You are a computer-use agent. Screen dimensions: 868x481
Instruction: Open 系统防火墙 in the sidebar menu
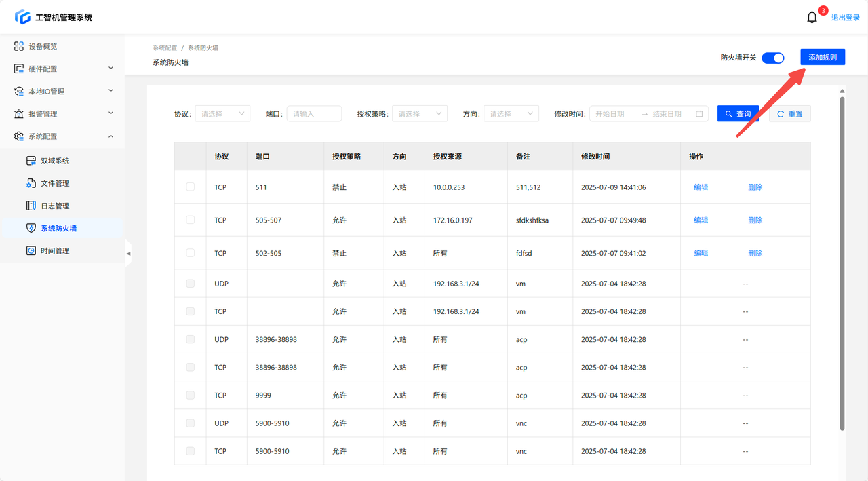point(58,228)
